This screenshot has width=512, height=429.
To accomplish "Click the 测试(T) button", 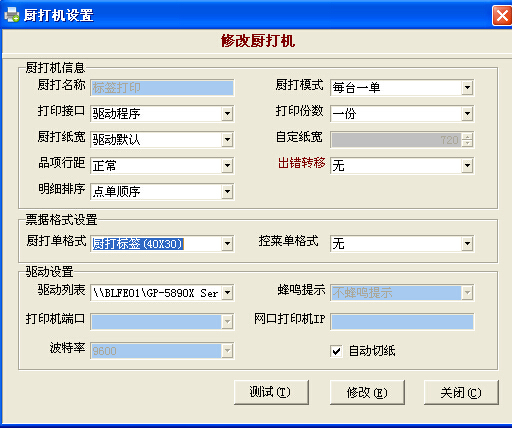I will pos(271,392).
